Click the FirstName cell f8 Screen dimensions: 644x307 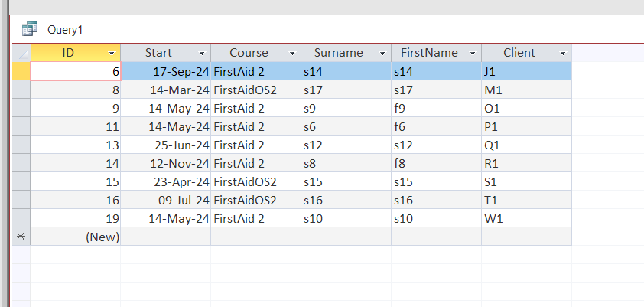[436, 163]
